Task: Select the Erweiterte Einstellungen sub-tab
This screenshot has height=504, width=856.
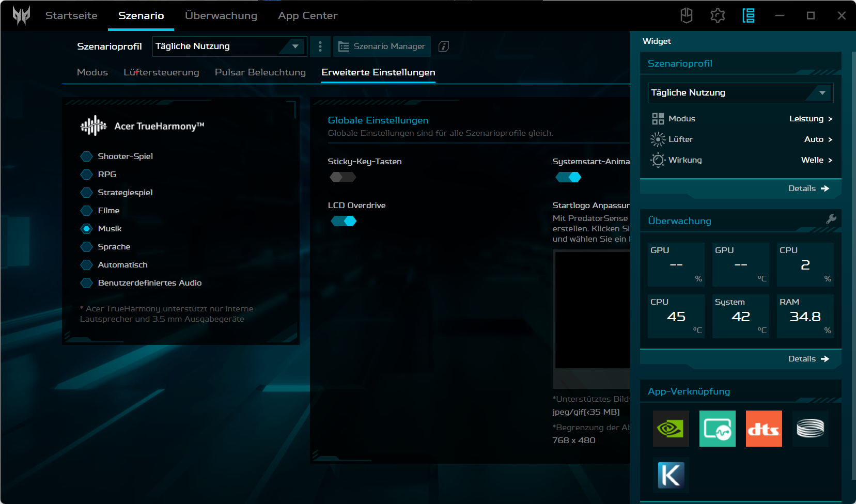Action: point(378,72)
